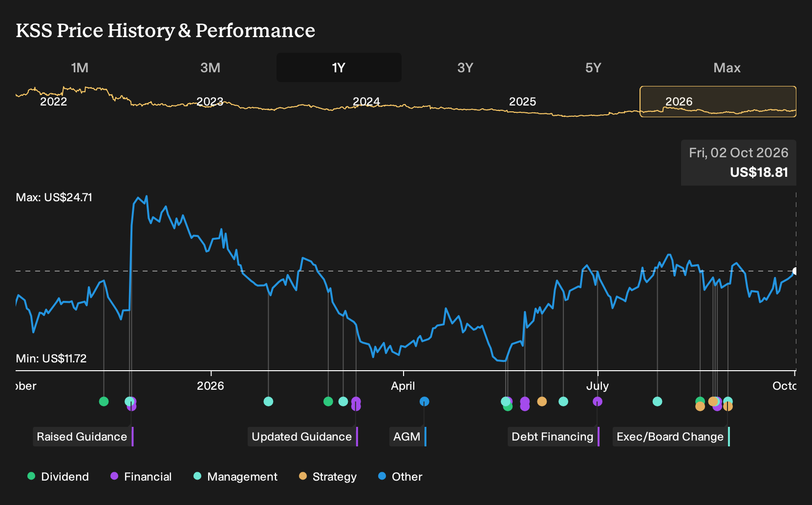
Task: Click the 'April' axis label
Action: pos(403,386)
